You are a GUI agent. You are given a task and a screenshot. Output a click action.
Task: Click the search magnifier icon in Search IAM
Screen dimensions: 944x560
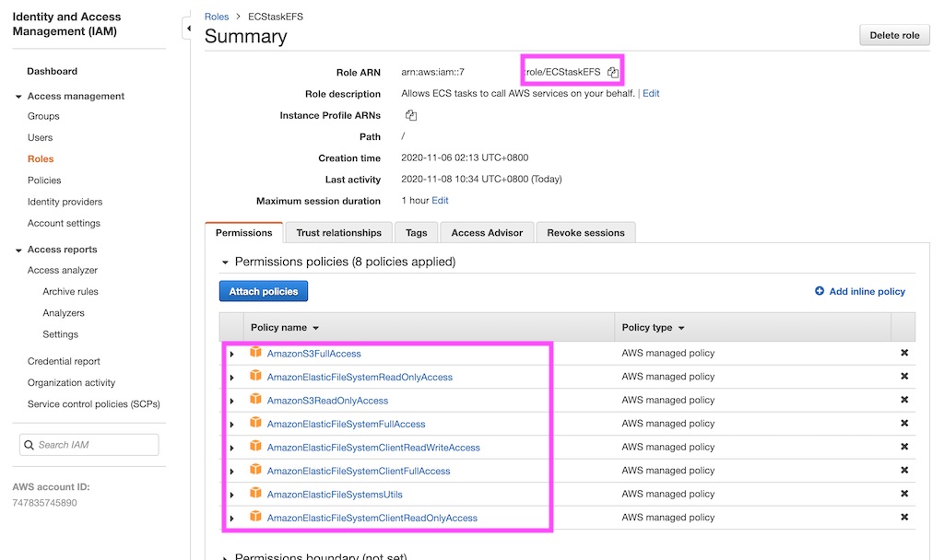[x=29, y=445]
